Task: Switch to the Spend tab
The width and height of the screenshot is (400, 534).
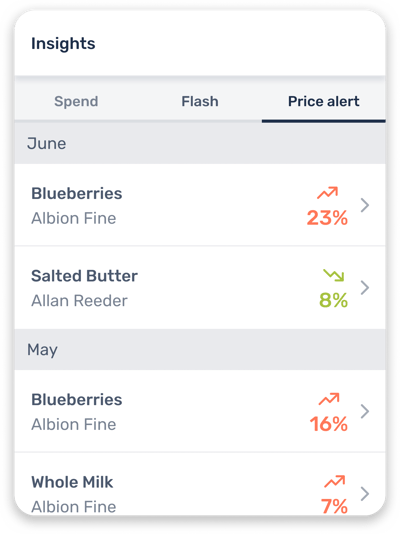Action: click(x=76, y=101)
